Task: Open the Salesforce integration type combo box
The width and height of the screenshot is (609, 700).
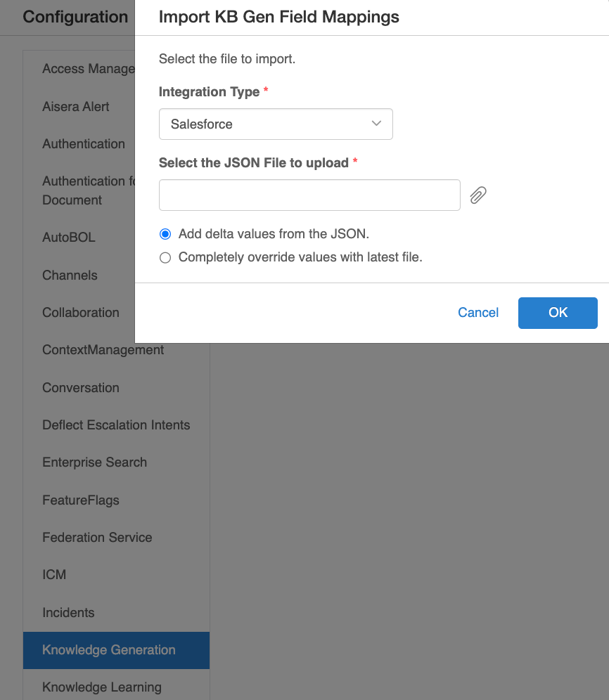Action: pyautogui.click(x=276, y=124)
